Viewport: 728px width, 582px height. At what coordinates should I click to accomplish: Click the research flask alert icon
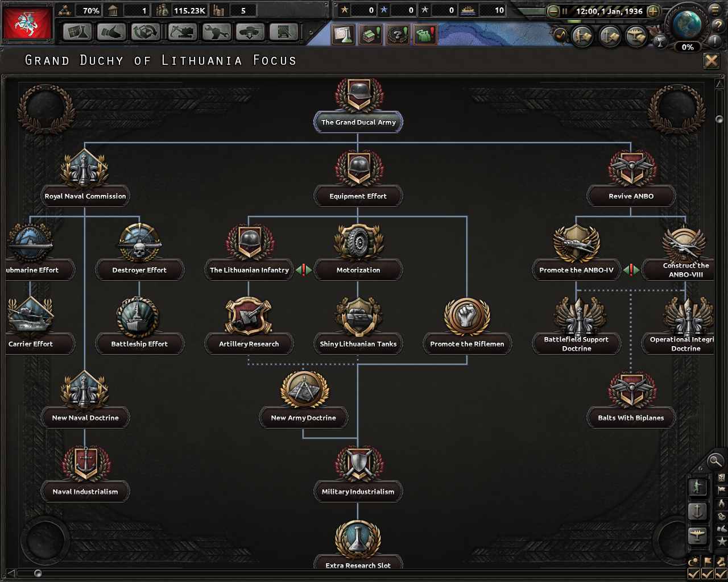[x=343, y=35]
